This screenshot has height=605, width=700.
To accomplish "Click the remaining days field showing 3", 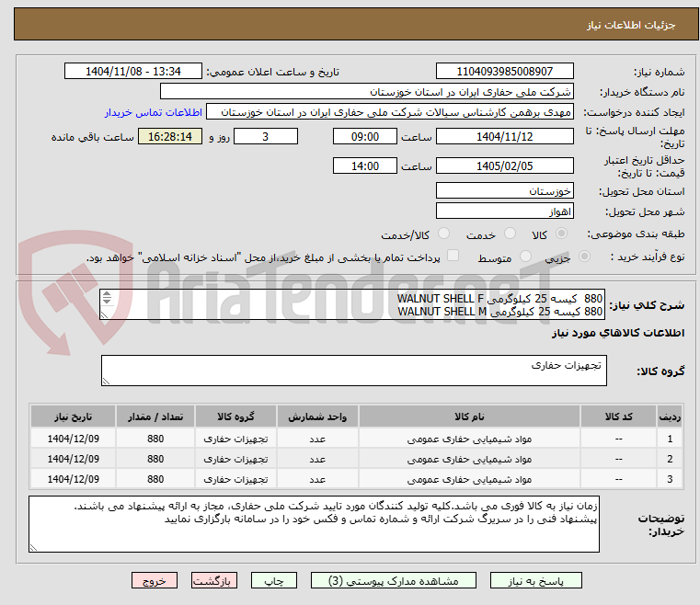I will (266, 136).
